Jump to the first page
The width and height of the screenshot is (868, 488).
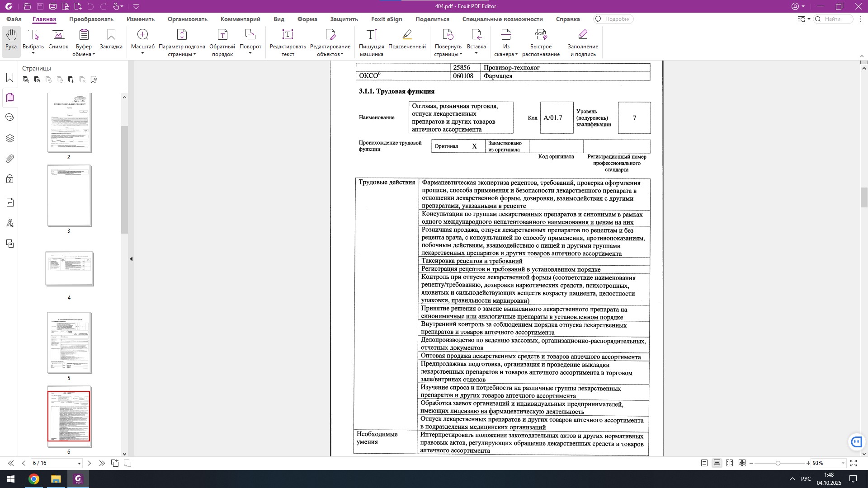(11, 463)
